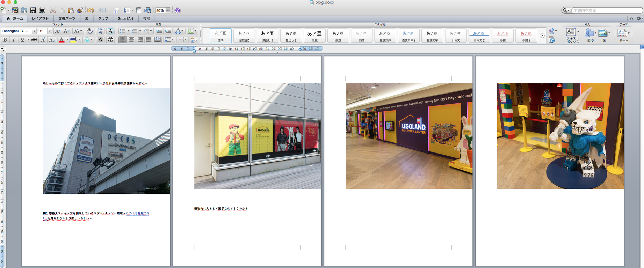Apply distributed text alignment
This screenshot has height=268, width=644.
pyautogui.click(x=158, y=40)
